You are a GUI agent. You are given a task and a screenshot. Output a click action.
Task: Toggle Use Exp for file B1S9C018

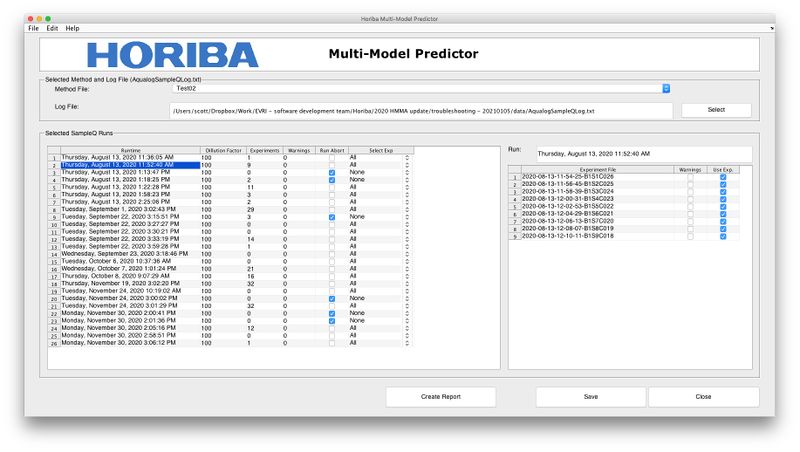point(723,236)
